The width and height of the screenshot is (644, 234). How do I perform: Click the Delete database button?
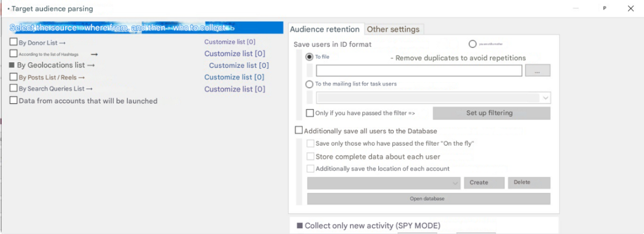coord(529,183)
